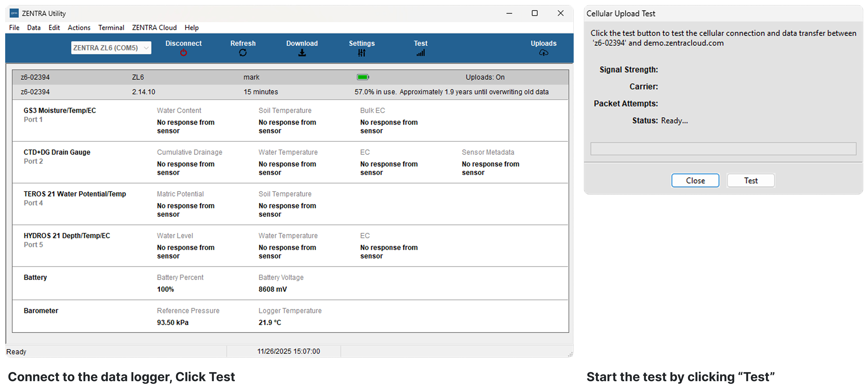Open the File menu
This screenshot has width=868, height=392.
[x=14, y=28]
